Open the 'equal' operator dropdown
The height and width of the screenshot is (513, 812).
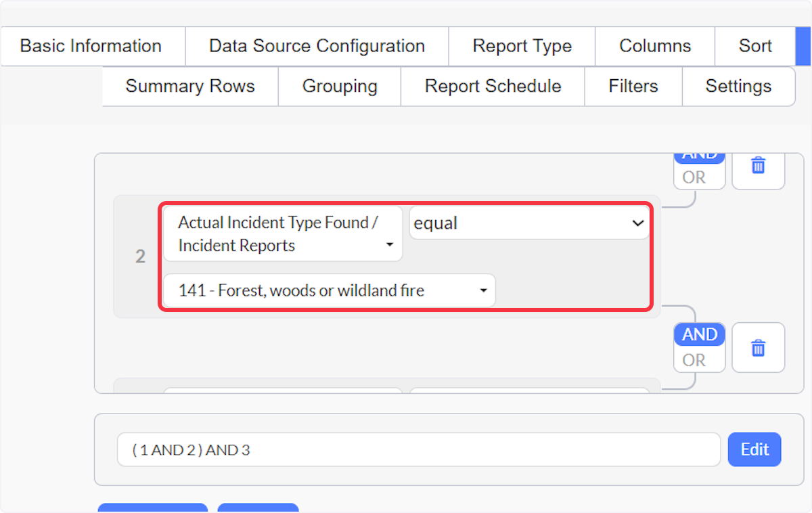(x=529, y=223)
